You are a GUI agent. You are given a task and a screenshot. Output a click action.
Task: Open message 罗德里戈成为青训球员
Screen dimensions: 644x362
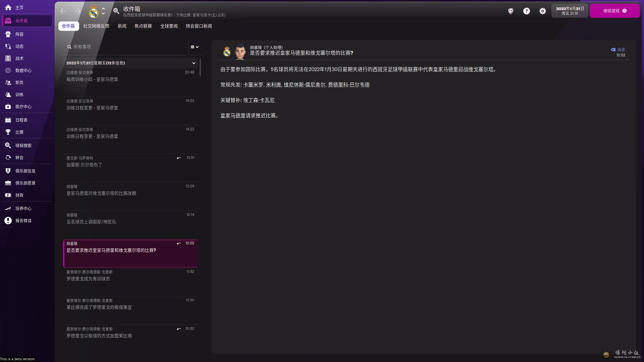click(x=130, y=282)
